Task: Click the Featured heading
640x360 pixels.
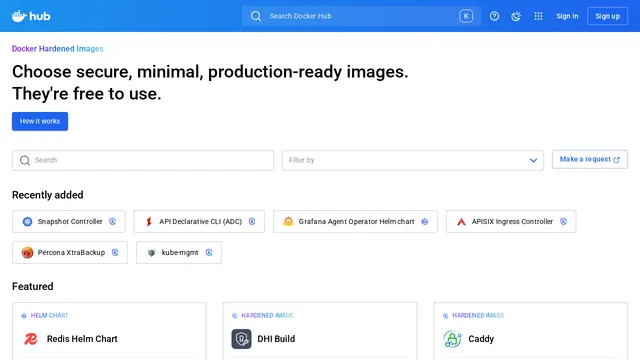Action: coord(33,286)
